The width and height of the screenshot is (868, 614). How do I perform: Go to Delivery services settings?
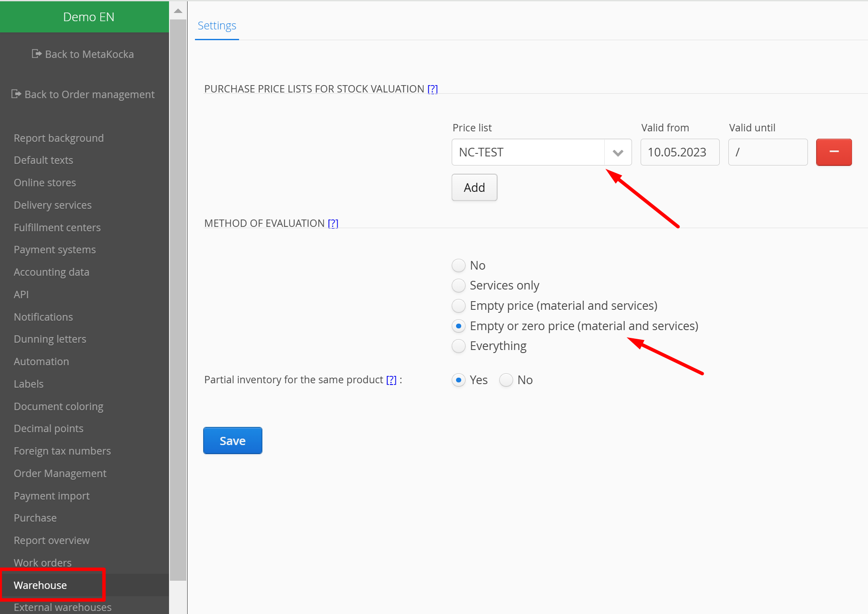[x=53, y=205]
